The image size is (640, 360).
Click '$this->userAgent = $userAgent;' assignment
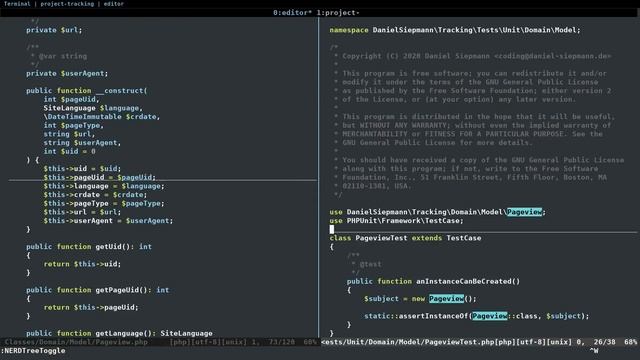pyautogui.click(x=108, y=221)
